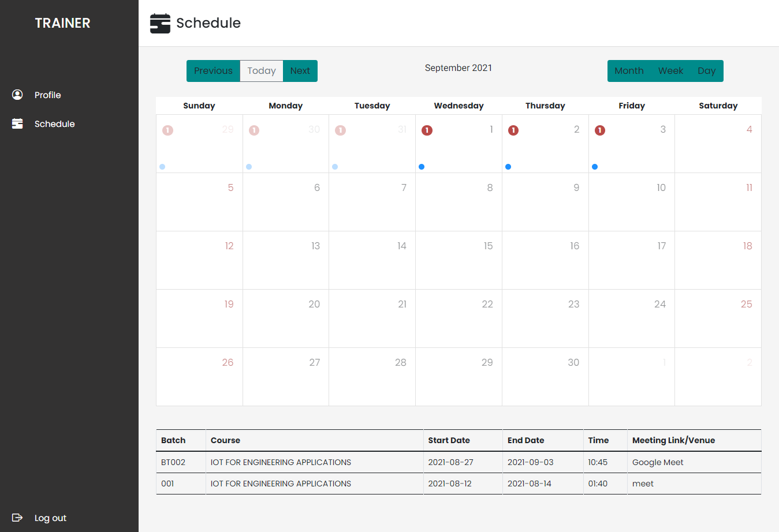779x532 pixels.
Task: Jump to today using the Today button
Action: coord(261,70)
